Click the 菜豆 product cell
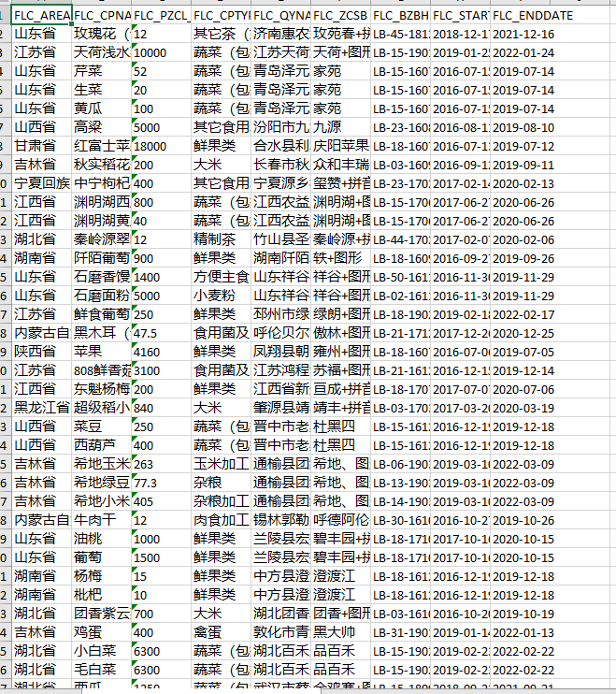This screenshot has height=694, width=616. [102, 427]
